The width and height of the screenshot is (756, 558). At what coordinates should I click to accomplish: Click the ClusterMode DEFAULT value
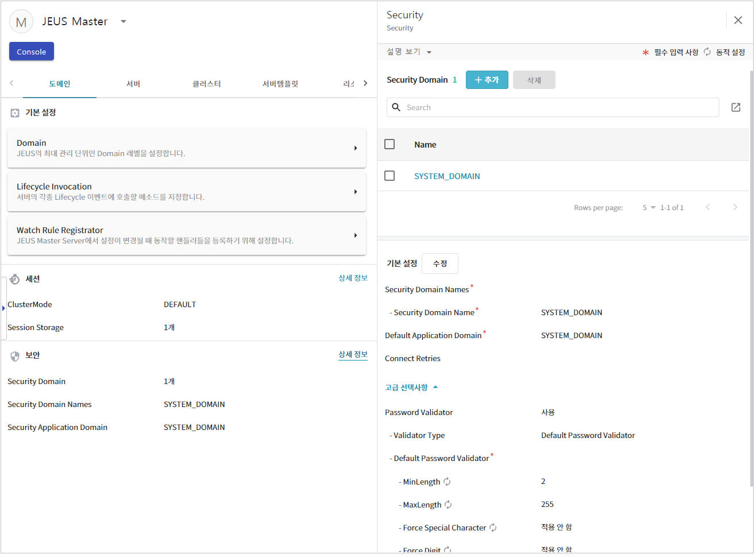click(180, 304)
